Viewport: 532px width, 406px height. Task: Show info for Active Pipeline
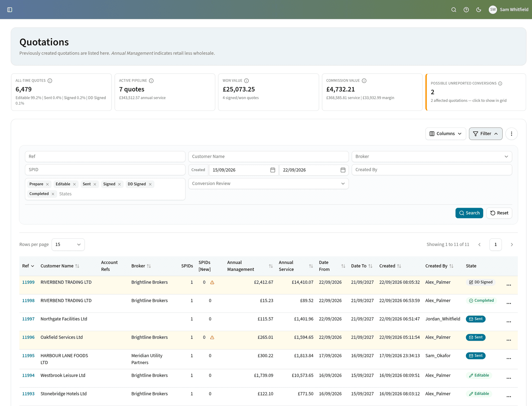[x=151, y=81]
